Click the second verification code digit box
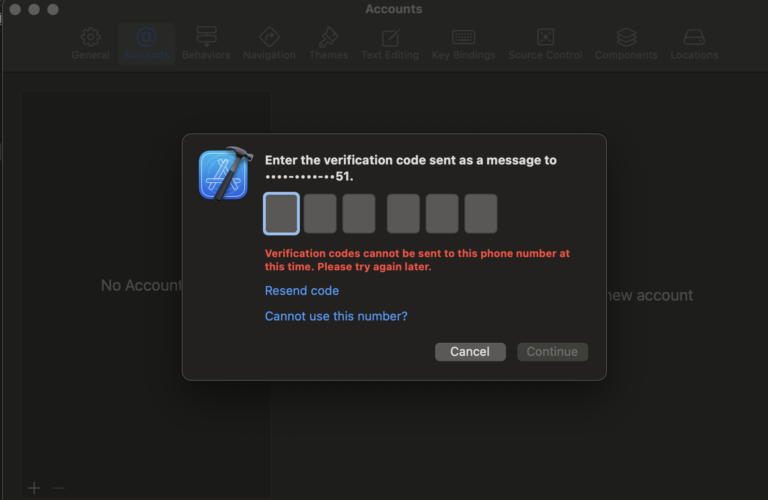Screen dimensions: 768x500 click(320, 214)
